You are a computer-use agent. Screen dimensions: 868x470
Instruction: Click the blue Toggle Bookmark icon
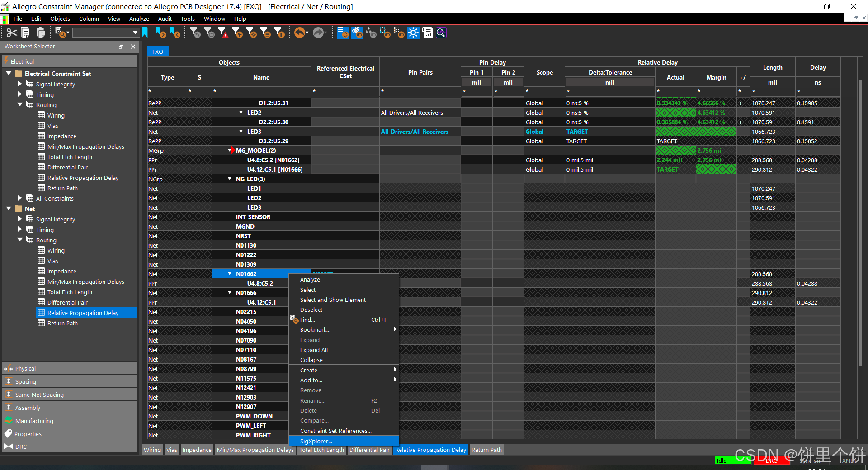coord(145,33)
